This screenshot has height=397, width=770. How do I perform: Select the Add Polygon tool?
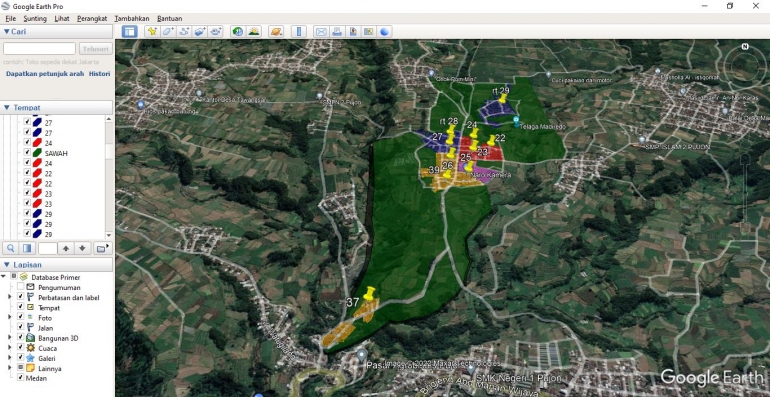point(168,32)
